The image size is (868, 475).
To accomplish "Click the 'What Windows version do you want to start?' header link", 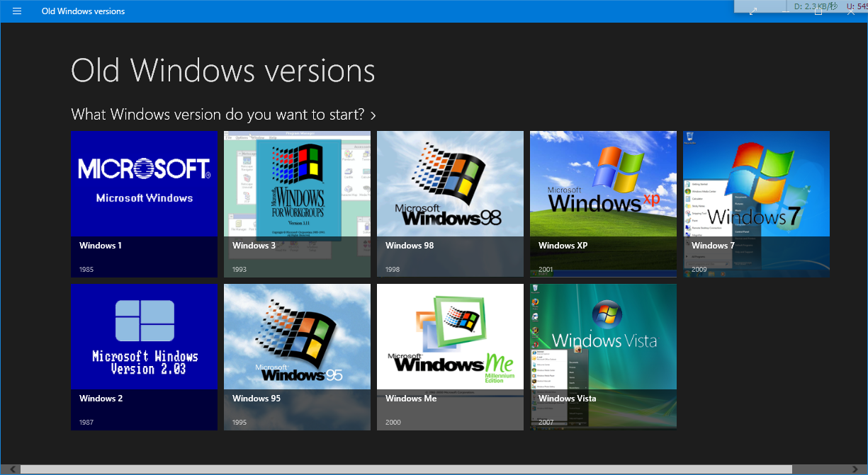I will tap(224, 114).
